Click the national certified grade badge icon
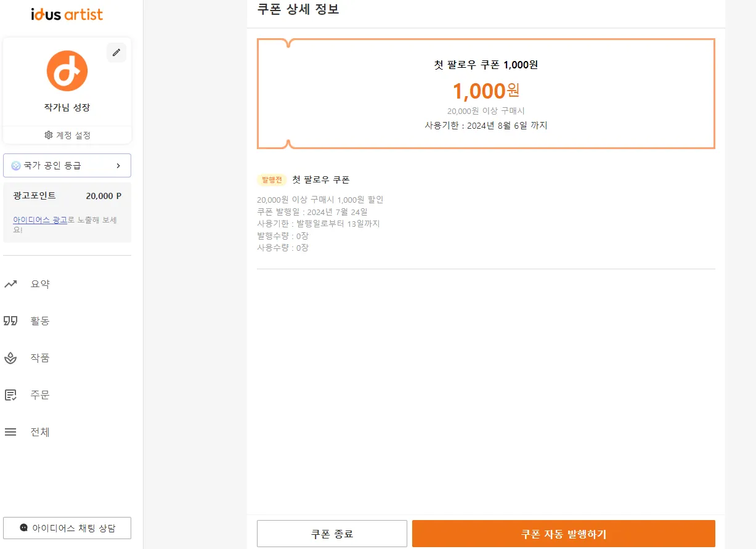Viewport: 756px width, 549px height. coord(16,166)
